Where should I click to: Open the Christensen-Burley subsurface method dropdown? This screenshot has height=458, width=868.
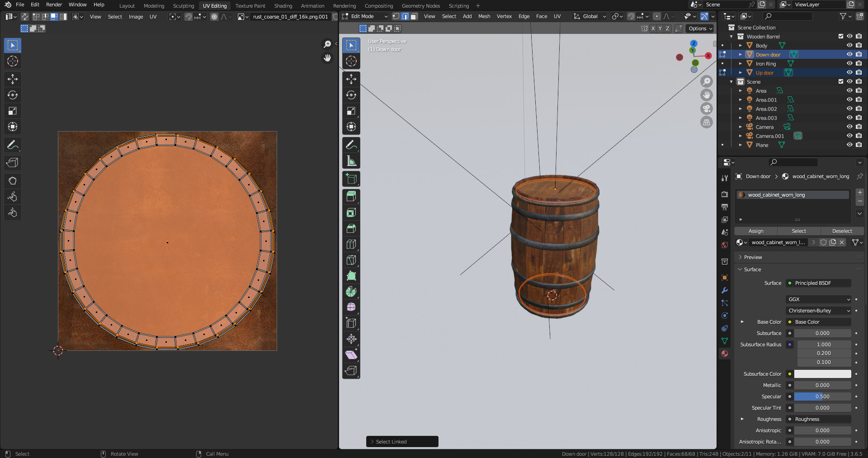(819, 311)
